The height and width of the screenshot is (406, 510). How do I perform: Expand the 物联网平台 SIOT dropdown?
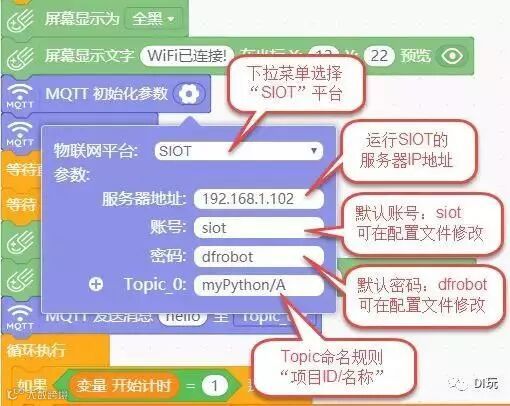pyautogui.click(x=239, y=151)
